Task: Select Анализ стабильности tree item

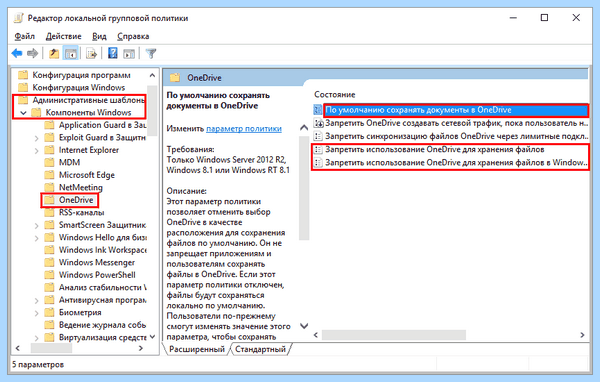Action: pyautogui.click(x=102, y=287)
